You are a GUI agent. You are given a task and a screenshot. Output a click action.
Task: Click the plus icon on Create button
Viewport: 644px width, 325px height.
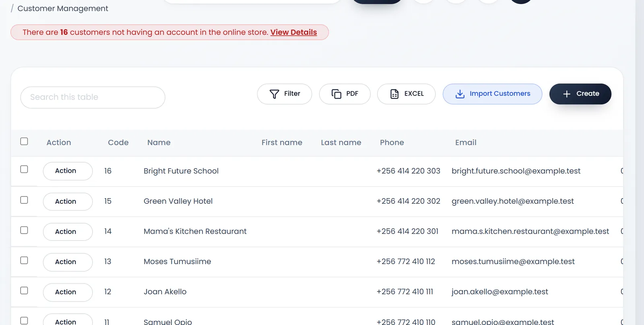coord(567,94)
